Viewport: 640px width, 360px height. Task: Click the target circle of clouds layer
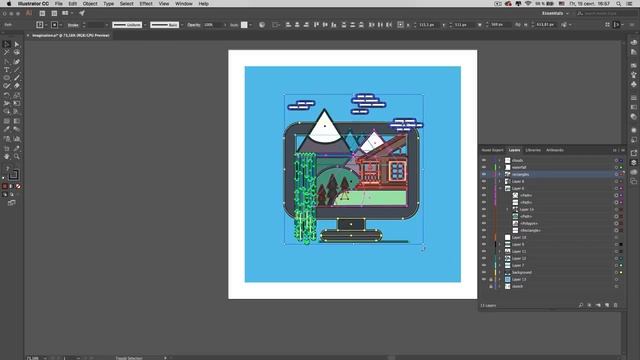(616, 160)
